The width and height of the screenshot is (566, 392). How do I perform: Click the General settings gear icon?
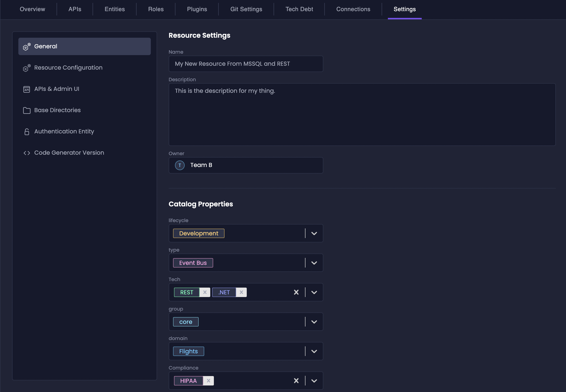tap(27, 46)
